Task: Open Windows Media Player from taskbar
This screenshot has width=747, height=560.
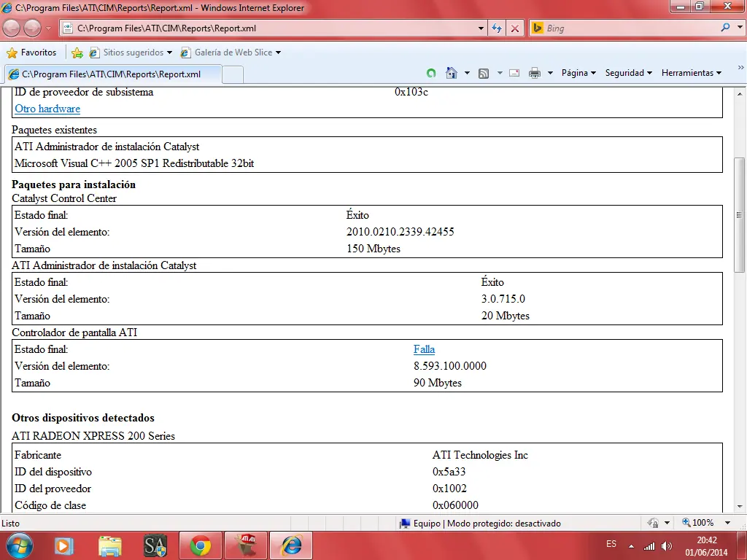Action: pos(64,545)
